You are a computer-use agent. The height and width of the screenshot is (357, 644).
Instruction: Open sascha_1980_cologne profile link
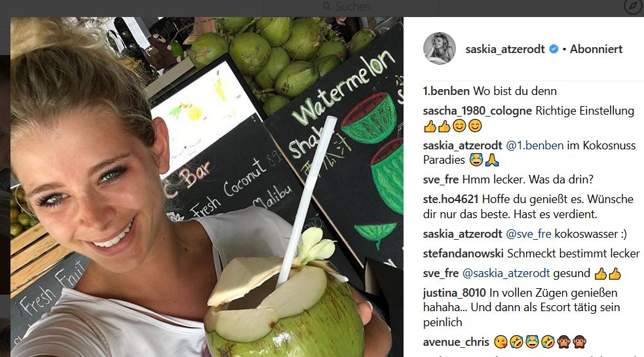[477, 111]
